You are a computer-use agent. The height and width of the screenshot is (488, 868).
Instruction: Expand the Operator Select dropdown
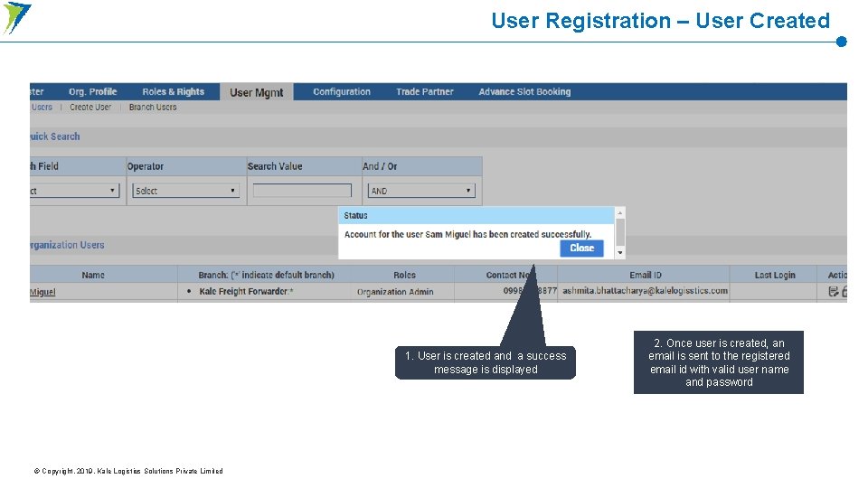(x=185, y=191)
